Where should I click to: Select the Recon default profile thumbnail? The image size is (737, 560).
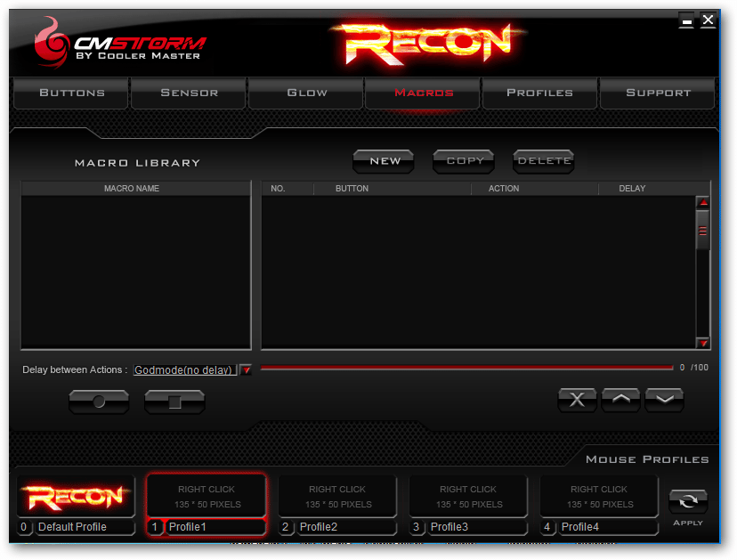[77, 497]
